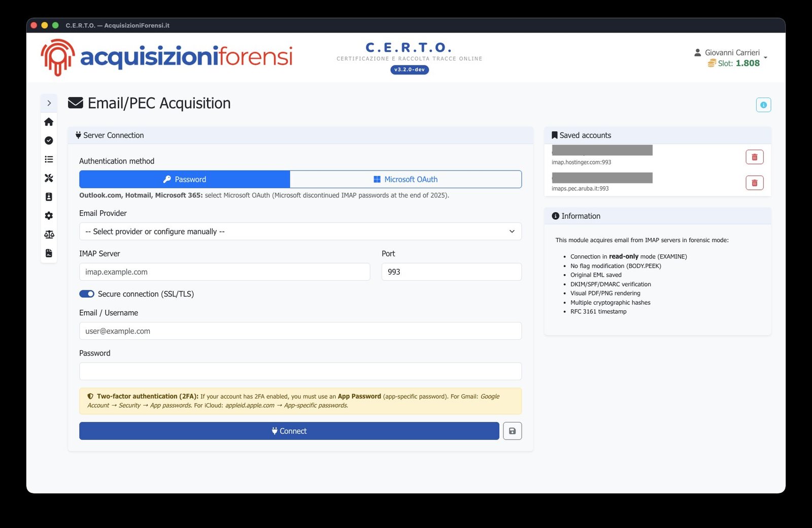Open the tools (wrench and screwdriver) sidebar icon

(49, 178)
